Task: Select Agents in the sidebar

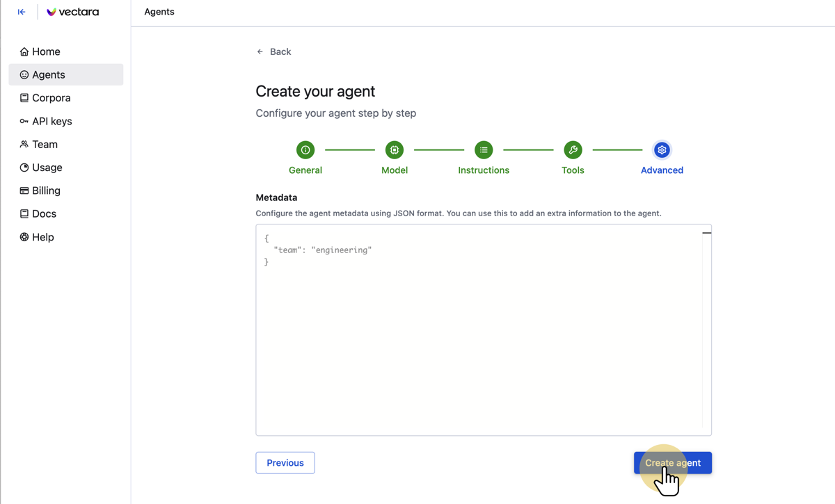Action: (x=49, y=74)
